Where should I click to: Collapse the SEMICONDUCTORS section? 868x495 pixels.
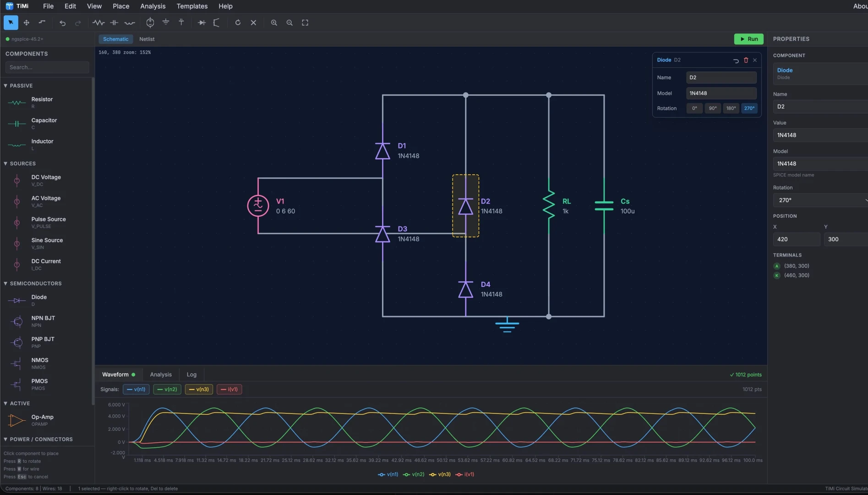point(33,284)
